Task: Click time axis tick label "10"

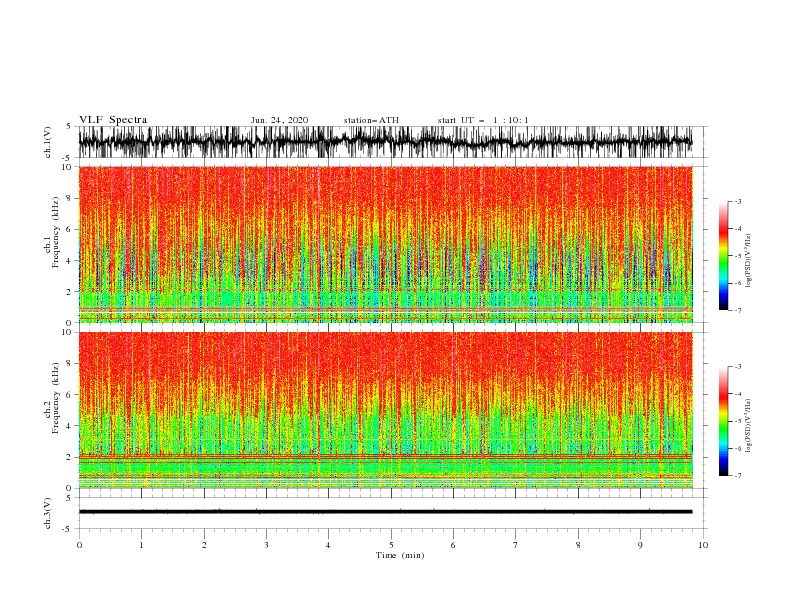Action: (703, 545)
